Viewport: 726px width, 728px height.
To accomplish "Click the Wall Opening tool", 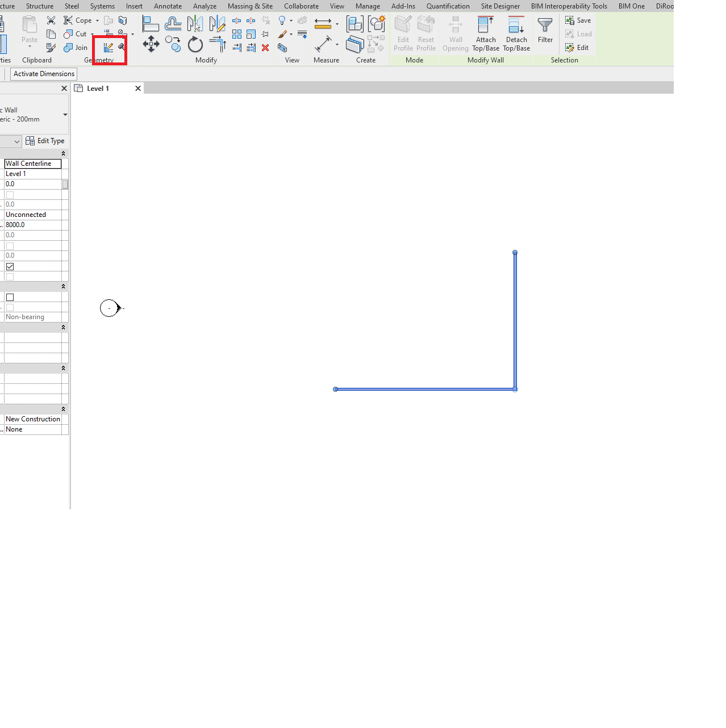I will (456, 33).
